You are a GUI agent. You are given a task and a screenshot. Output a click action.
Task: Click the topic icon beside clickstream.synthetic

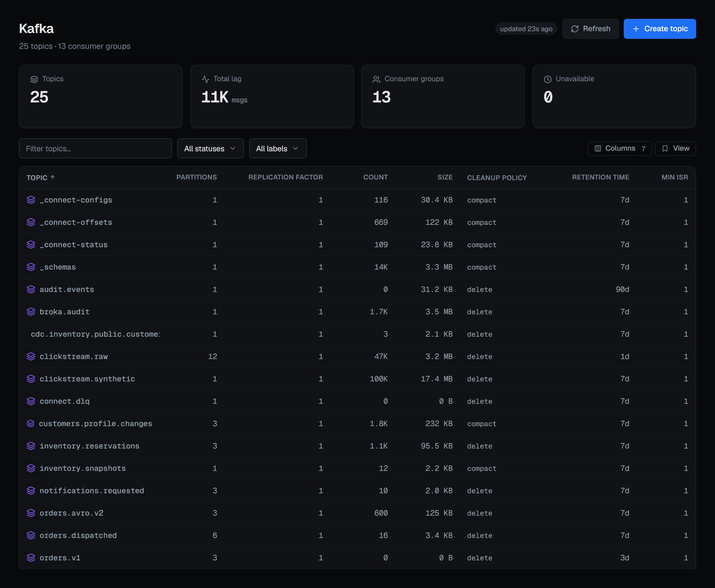31,379
